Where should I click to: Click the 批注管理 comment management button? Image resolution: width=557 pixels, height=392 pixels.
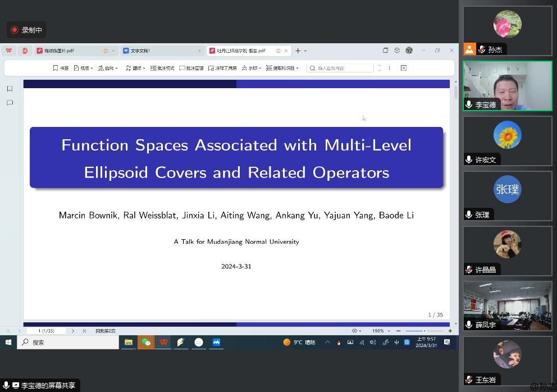point(191,68)
